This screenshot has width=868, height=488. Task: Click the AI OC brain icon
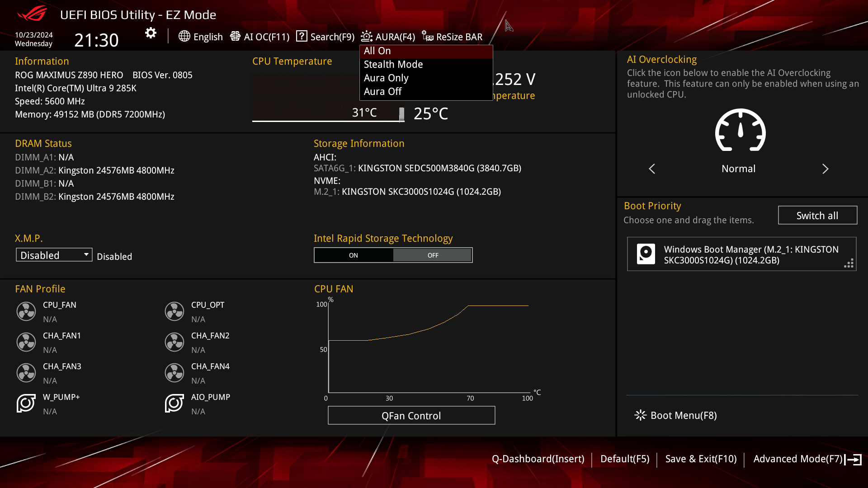(x=235, y=36)
